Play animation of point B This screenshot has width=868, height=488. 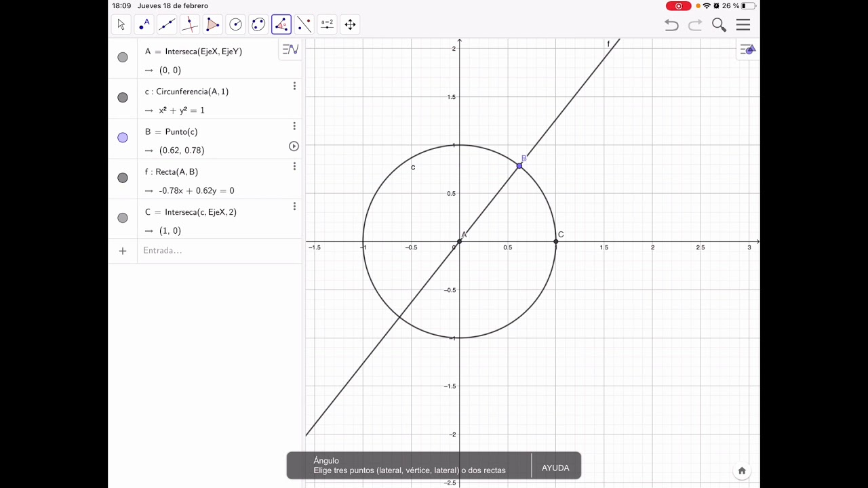[294, 146]
